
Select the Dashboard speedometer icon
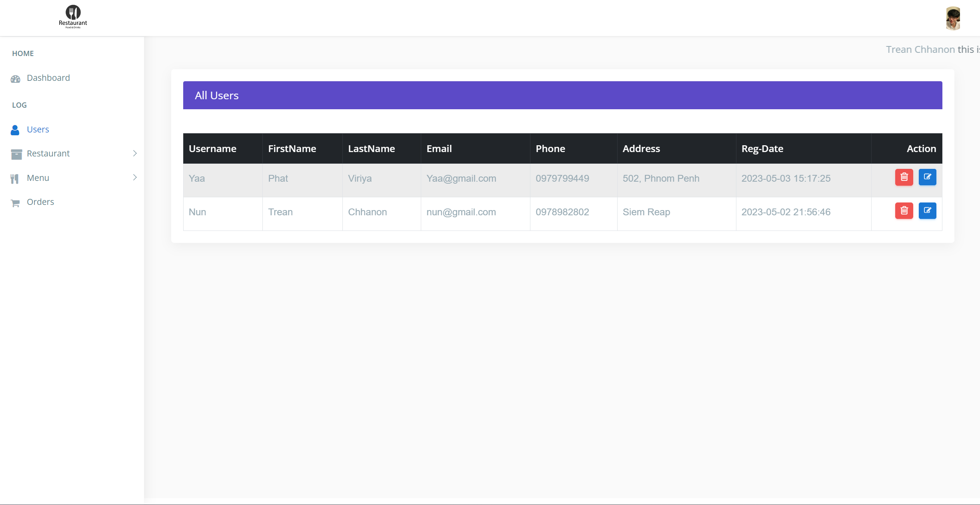(15, 78)
